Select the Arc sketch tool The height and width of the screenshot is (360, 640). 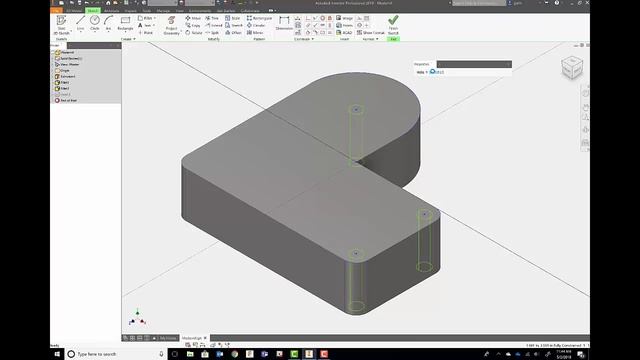tap(108, 23)
